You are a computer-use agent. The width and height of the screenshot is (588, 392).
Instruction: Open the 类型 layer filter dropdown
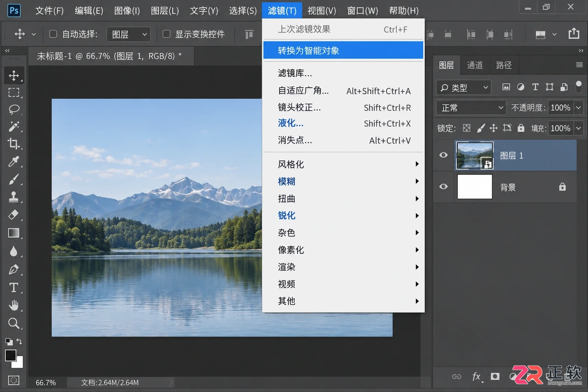point(463,87)
